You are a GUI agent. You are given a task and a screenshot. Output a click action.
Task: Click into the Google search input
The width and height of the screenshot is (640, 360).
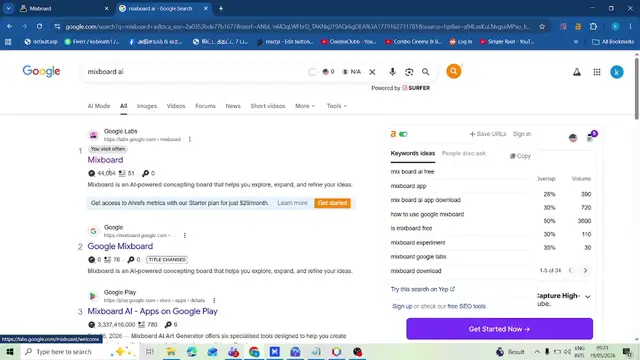196,72
